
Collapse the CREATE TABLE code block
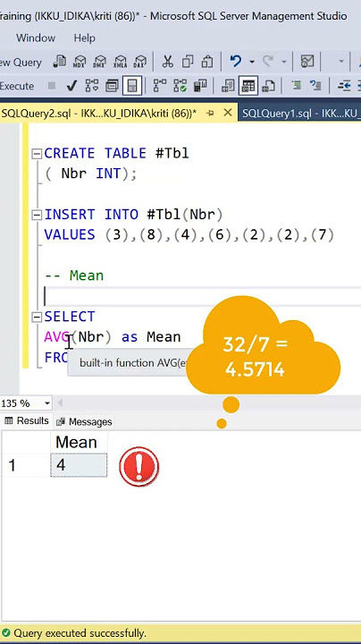[x=37, y=154]
